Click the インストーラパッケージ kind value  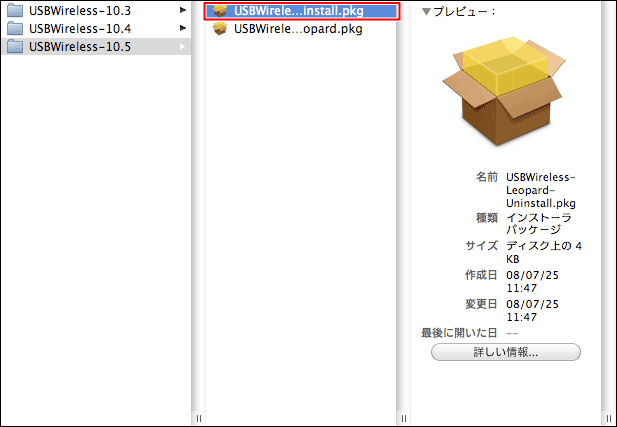pyautogui.click(x=539, y=224)
